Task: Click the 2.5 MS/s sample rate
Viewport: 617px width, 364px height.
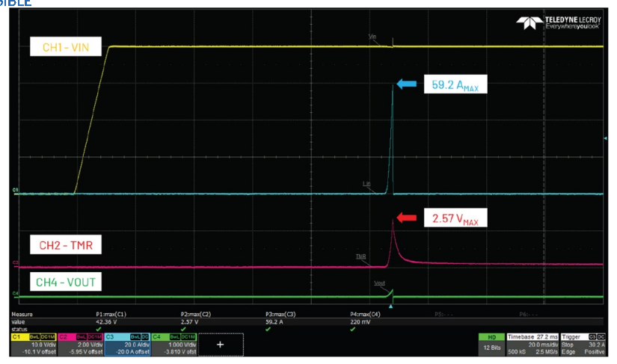Action: [x=546, y=351]
